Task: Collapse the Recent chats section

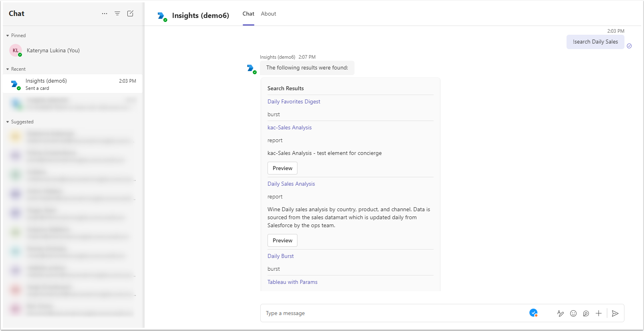Action: click(x=8, y=69)
